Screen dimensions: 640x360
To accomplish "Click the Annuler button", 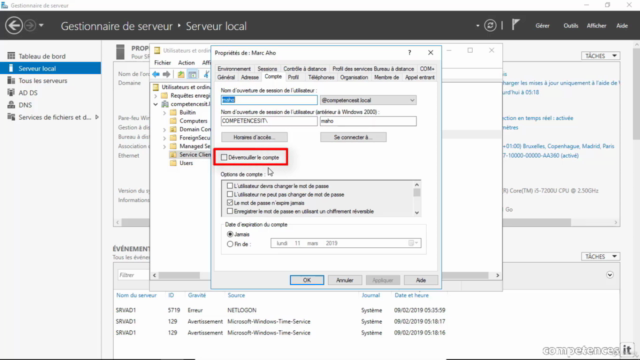I will point(344,280).
